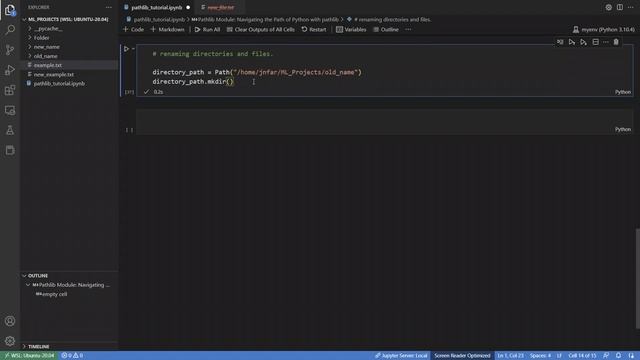Click renaming directories breadcrumb segment
Screen dimensions: 640x360
tap(389, 19)
